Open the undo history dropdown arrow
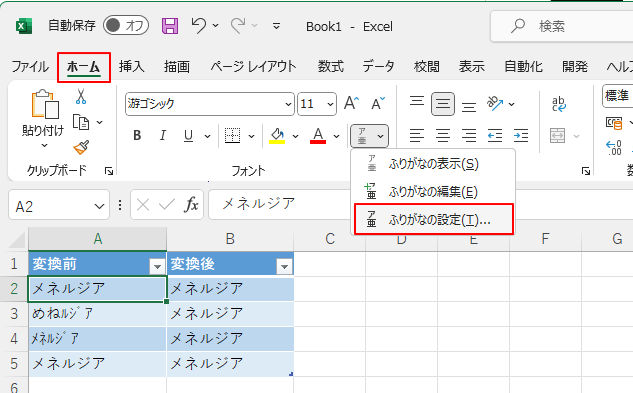This screenshot has height=393, width=633. coord(216,25)
